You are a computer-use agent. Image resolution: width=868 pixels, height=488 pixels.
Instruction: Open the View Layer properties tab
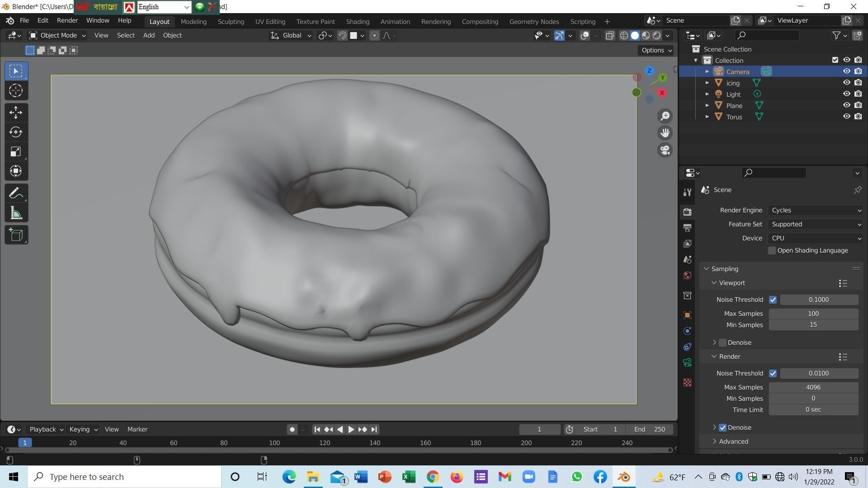click(687, 244)
